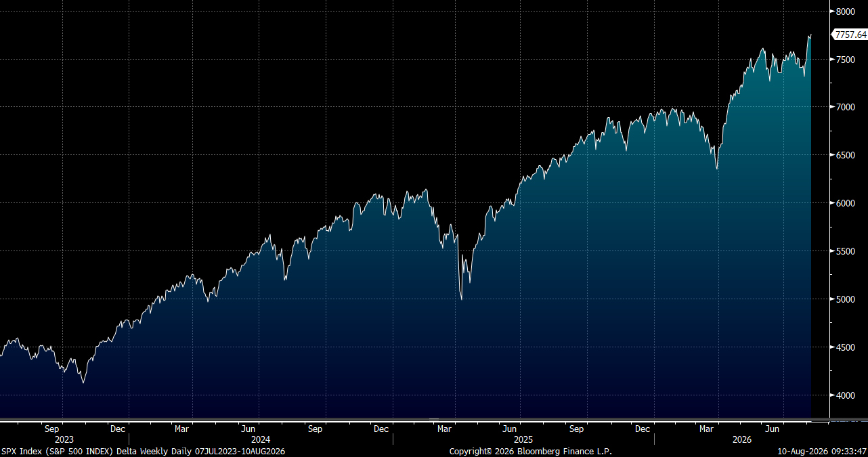The height and width of the screenshot is (457, 868).
Task: Click Jun label above 2024
Action: coord(248,429)
